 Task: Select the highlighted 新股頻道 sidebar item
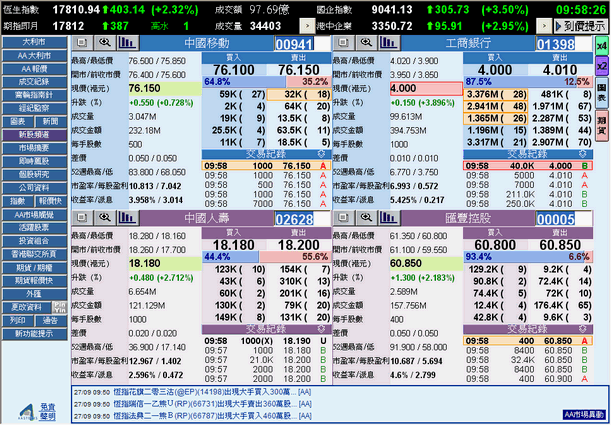tap(35, 135)
